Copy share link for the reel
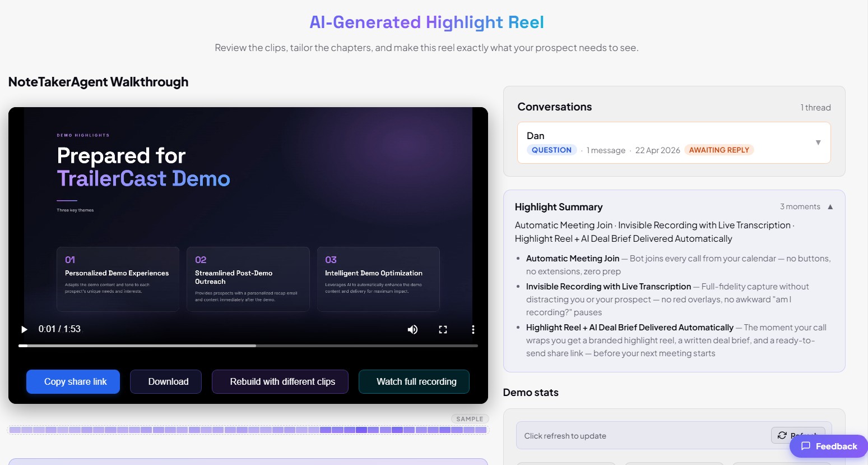 pos(73,381)
